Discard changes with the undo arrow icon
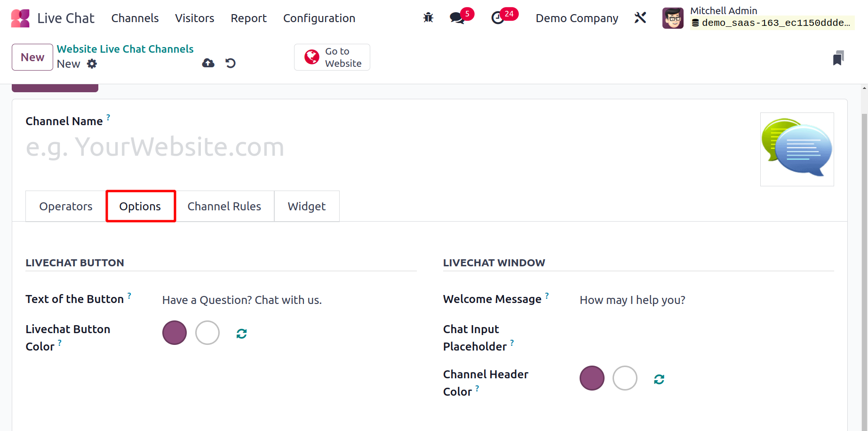This screenshot has width=868, height=431. pos(231,63)
